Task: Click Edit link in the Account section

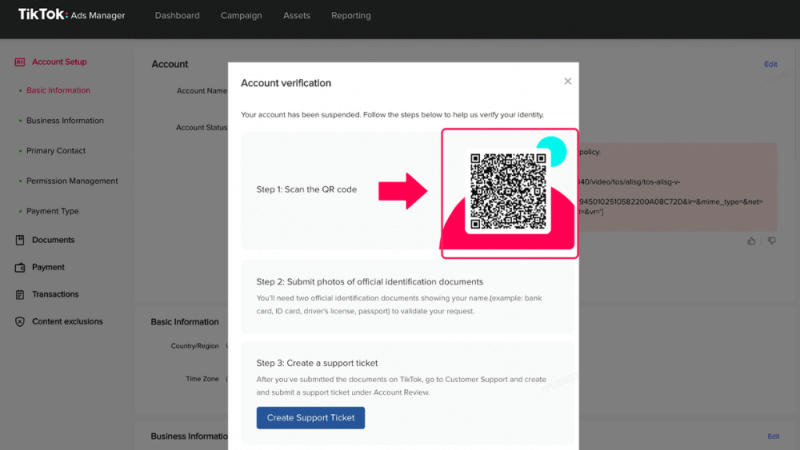Action: click(x=771, y=64)
